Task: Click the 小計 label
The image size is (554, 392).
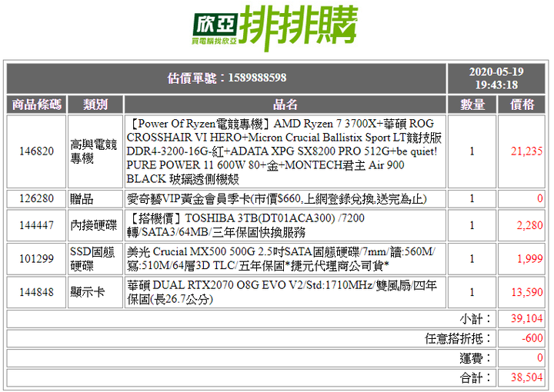Action: [x=476, y=319]
